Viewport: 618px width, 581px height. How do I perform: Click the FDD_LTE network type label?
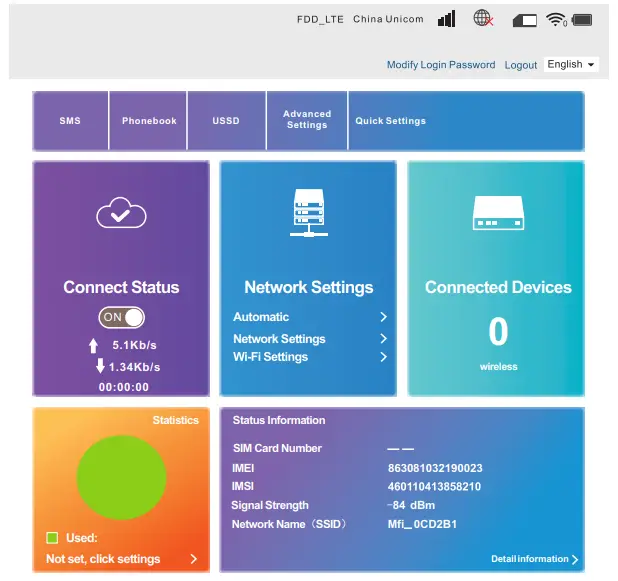point(320,19)
